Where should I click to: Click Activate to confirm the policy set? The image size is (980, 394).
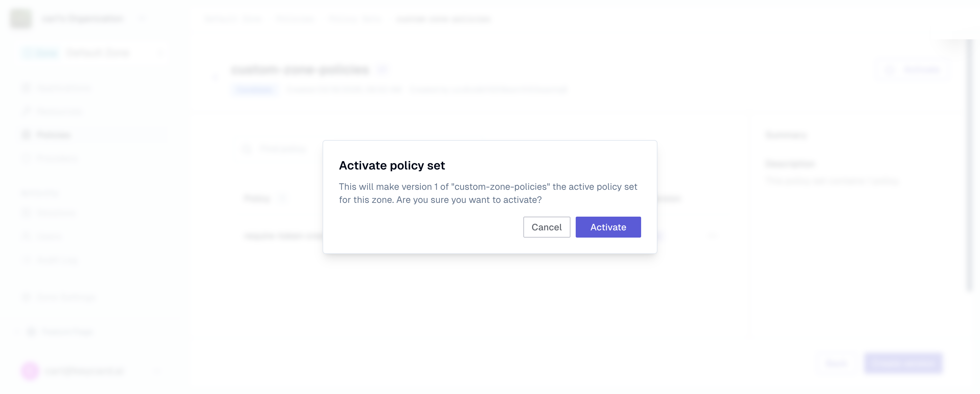[608, 227]
